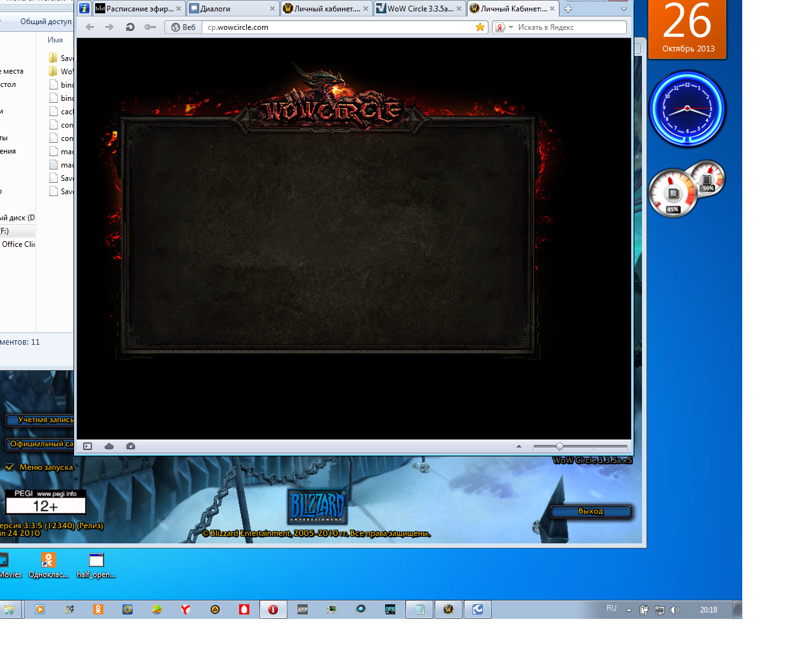Switch the RU input language indicator
Viewport: 812px width, 650px height.
[x=612, y=608]
